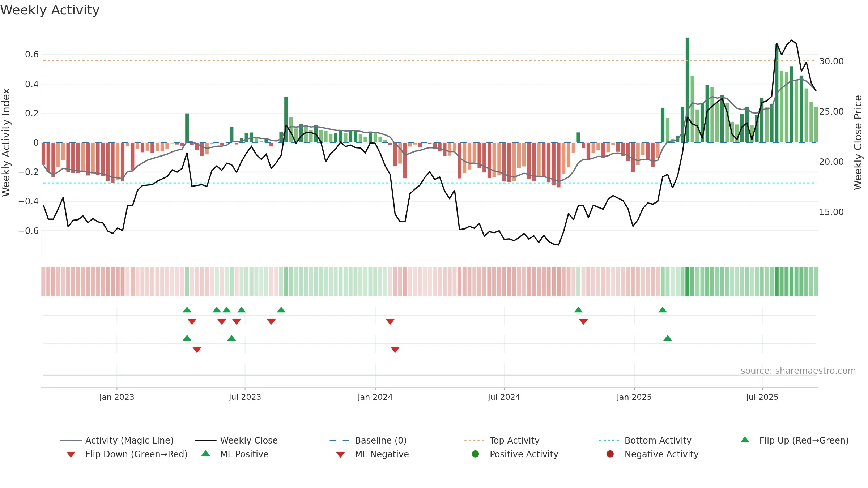This screenshot has width=868, height=488.
Task: Click the source: sharemaestro.com text
Action: (x=798, y=371)
